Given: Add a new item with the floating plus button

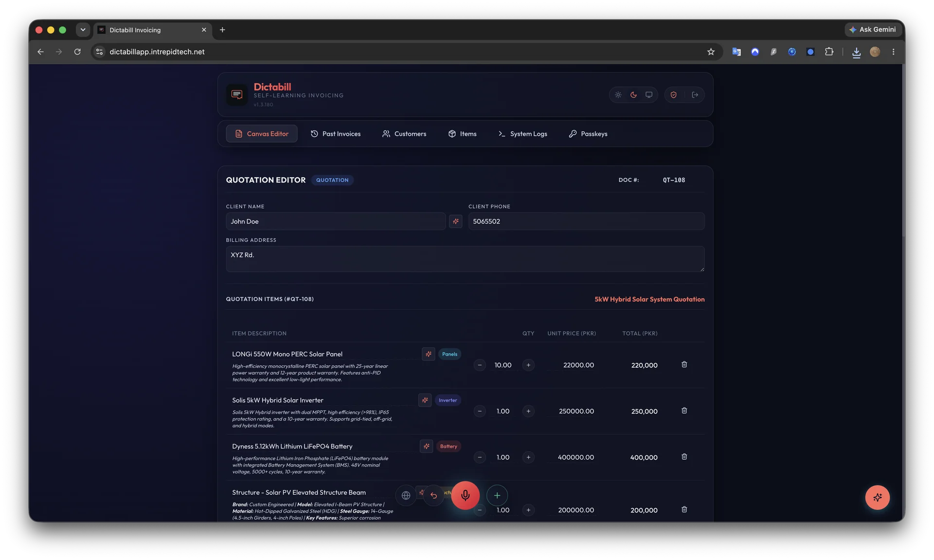Looking at the screenshot, I should coord(497,495).
